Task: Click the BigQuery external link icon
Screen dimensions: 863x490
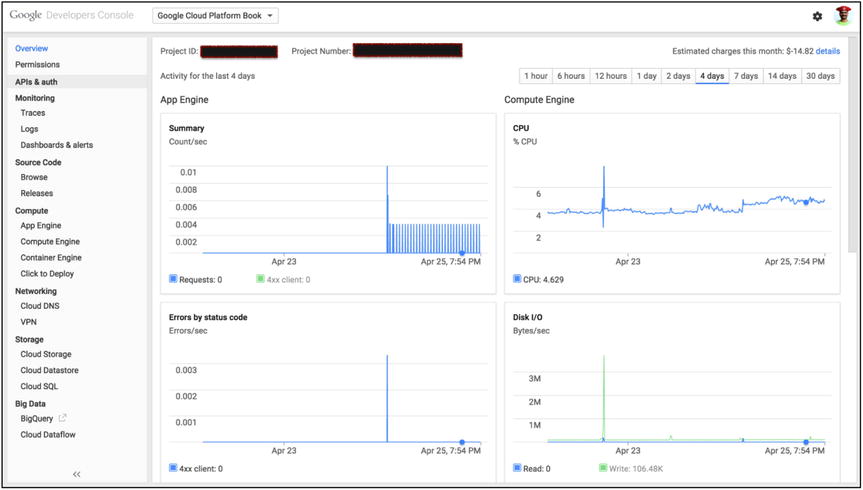Action: (x=62, y=418)
